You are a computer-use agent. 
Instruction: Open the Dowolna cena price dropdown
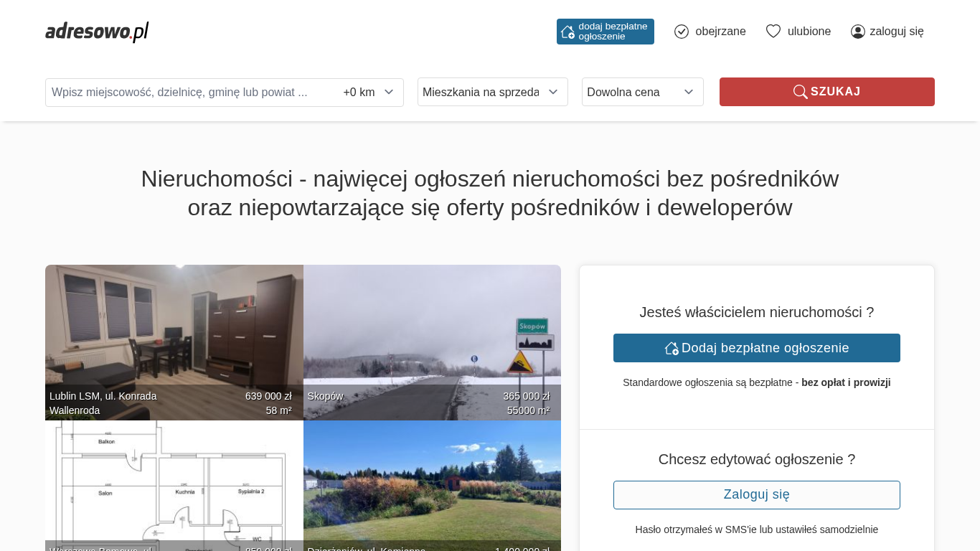point(642,92)
